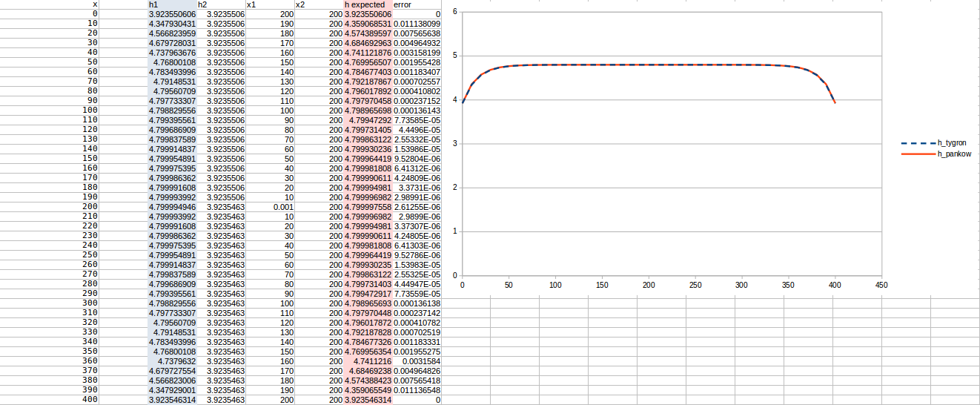Click the plotted curve's flat top in the chart
This screenshot has height=405, width=980.
pos(649,65)
